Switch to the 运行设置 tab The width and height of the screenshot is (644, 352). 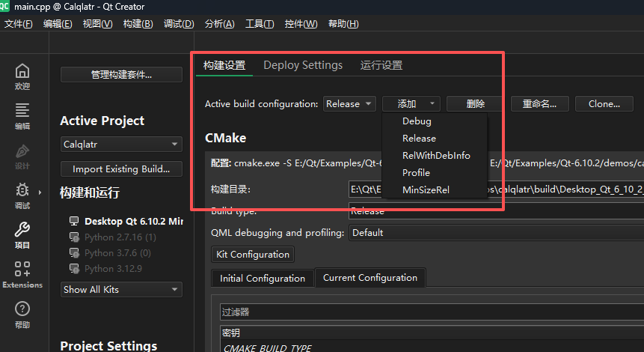[381, 65]
